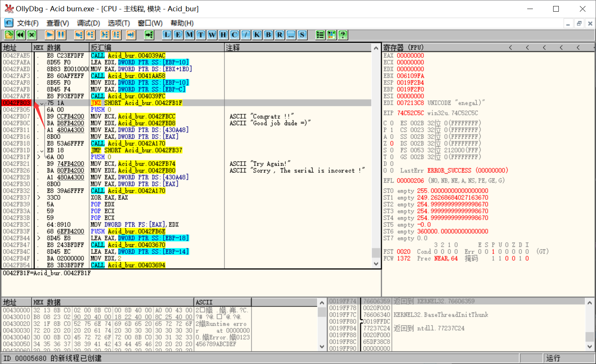Open a new executable file via toolbar

tap(9, 35)
